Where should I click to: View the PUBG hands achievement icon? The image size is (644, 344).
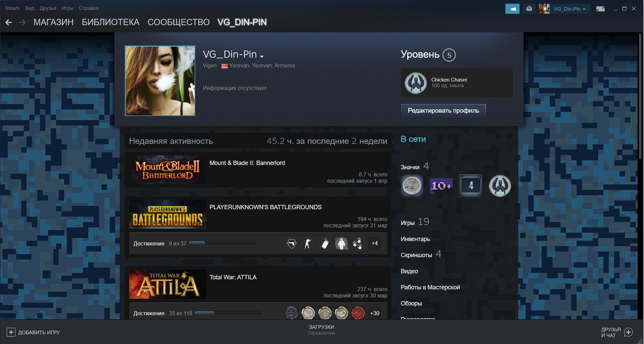pyautogui.click(x=358, y=243)
